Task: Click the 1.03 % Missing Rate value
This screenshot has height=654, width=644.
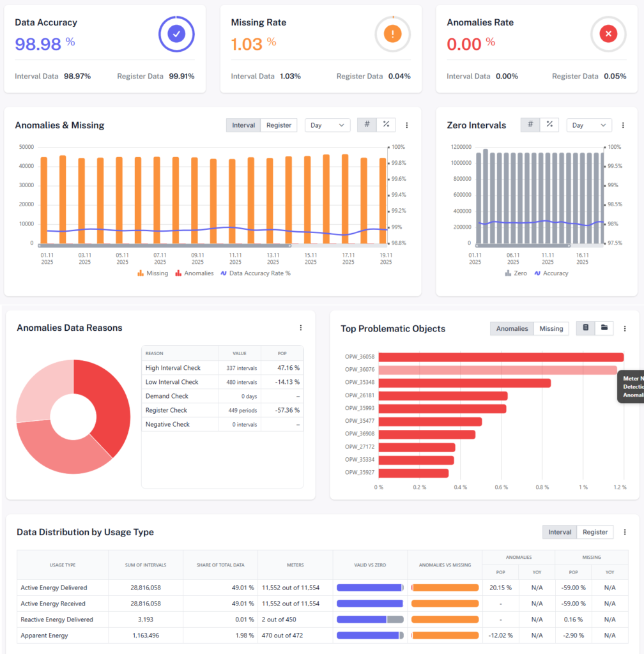Action: pos(254,44)
